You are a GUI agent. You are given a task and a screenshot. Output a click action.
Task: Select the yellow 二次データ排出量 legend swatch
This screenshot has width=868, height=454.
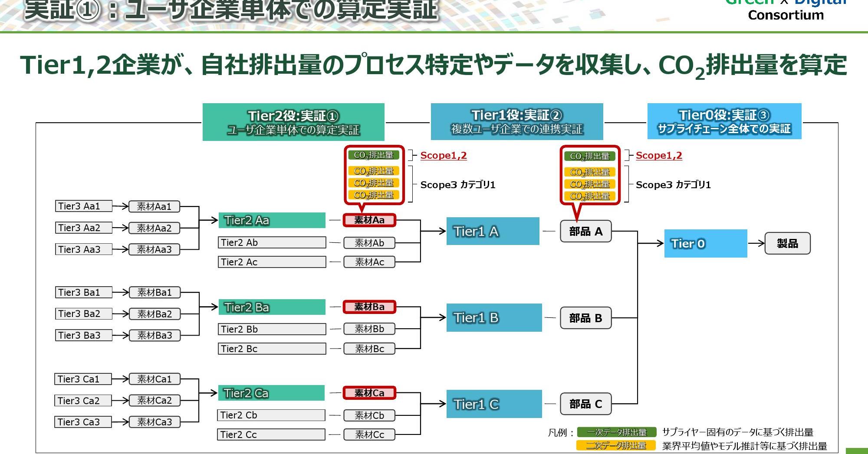[616, 445]
